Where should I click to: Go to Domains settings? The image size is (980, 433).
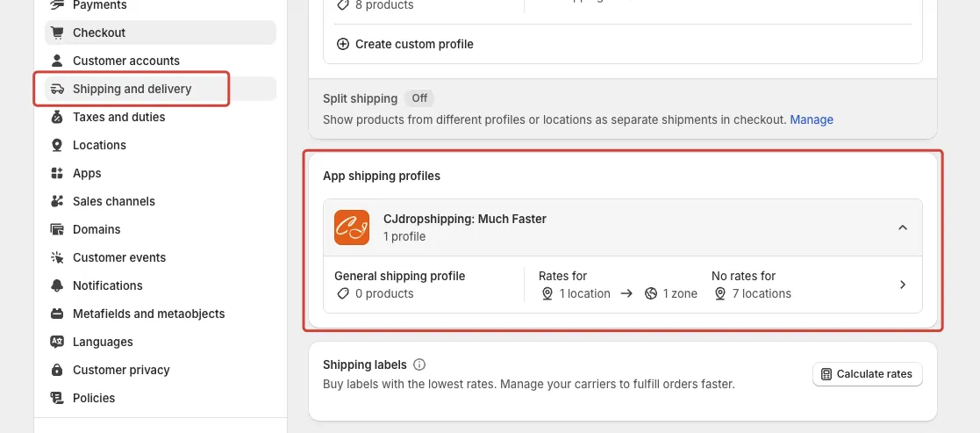[97, 229]
